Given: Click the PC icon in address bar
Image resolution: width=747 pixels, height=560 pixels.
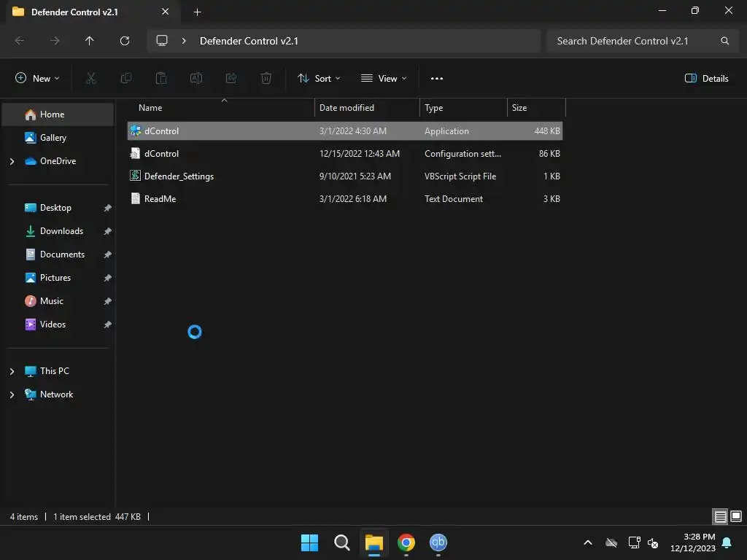Looking at the screenshot, I should [162, 41].
